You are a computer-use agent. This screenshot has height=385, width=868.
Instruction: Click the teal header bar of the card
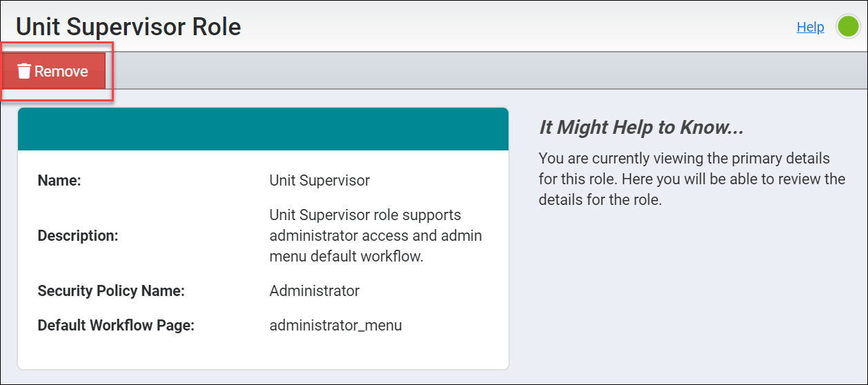coord(263,129)
